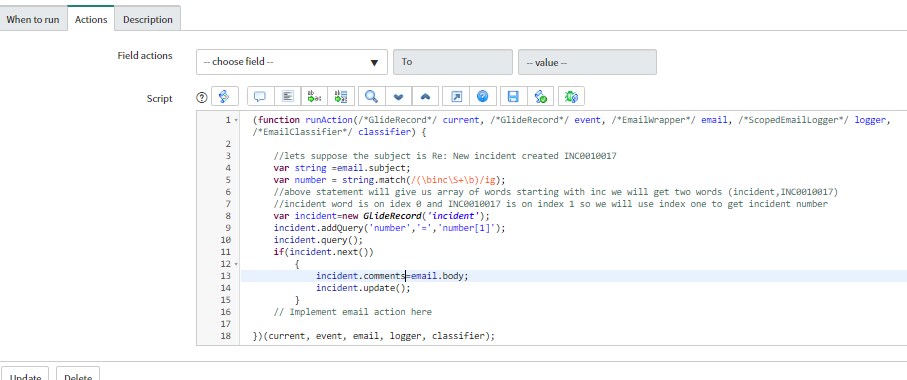Screen dimensions: 907x380
Task: Click the script help question mark icon
Action: (x=202, y=97)
